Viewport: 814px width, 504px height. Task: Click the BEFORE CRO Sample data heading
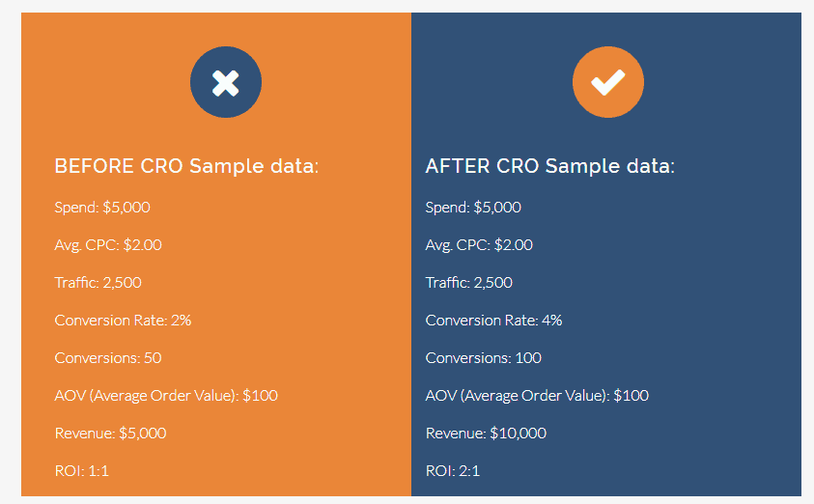pyautogui.click(x=186, y=166)
